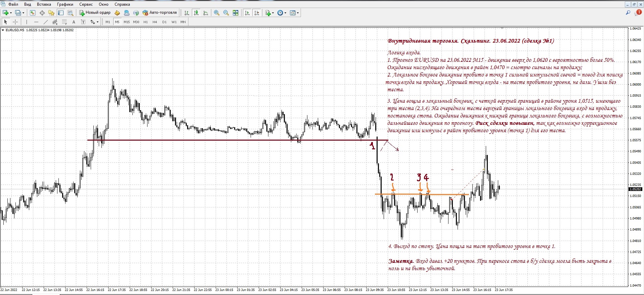Click the Zoom Out magnifier icon
The width and height of the screenshot is (644, 295).
(226, 13)
